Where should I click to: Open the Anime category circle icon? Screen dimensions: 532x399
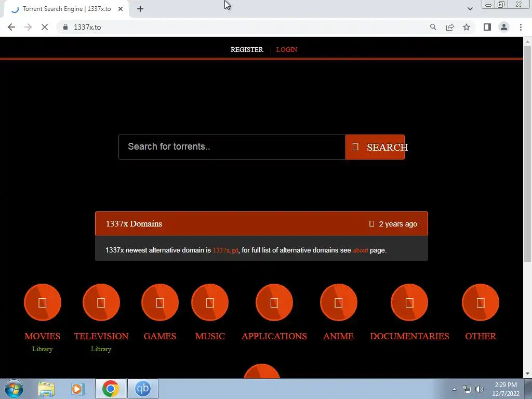click(x=338, y=302)
